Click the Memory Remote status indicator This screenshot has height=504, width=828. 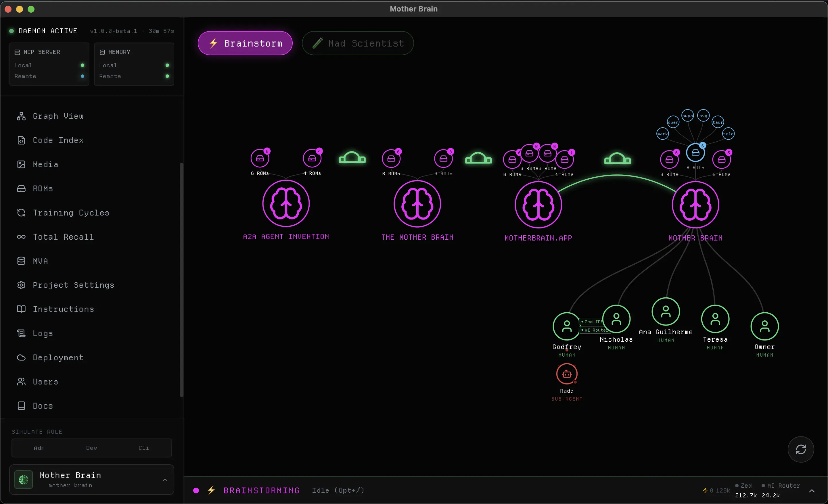167,76
